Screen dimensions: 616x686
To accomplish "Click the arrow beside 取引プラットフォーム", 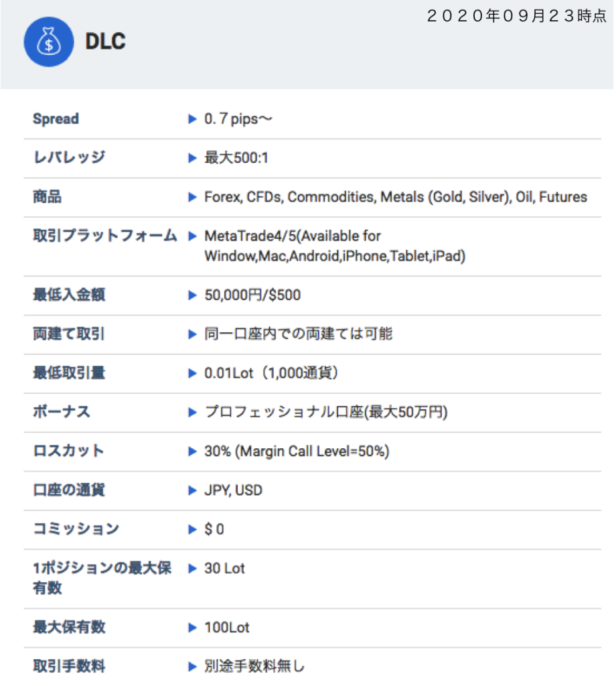I will 192,236.
